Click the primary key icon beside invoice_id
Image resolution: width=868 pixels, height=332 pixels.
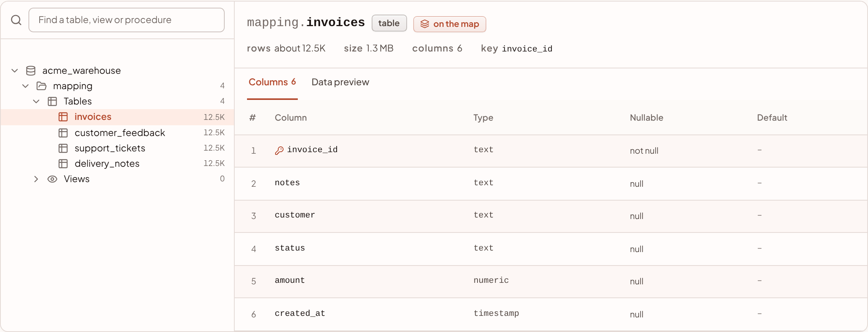click(279, 151)
